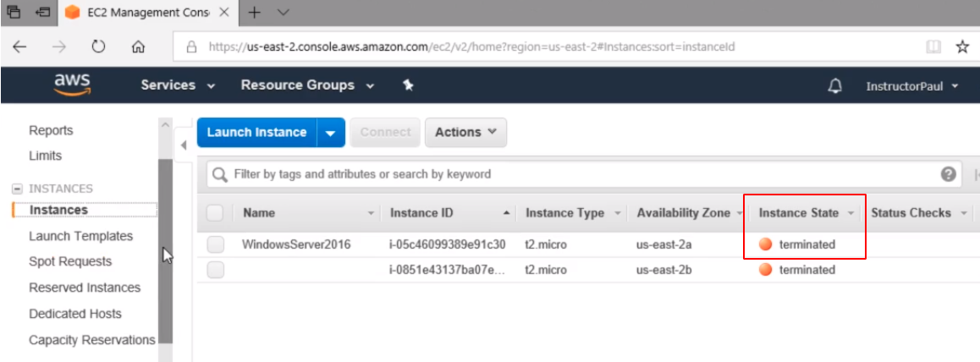
Task: Click the browser back arrow
Action: (19, 47)
